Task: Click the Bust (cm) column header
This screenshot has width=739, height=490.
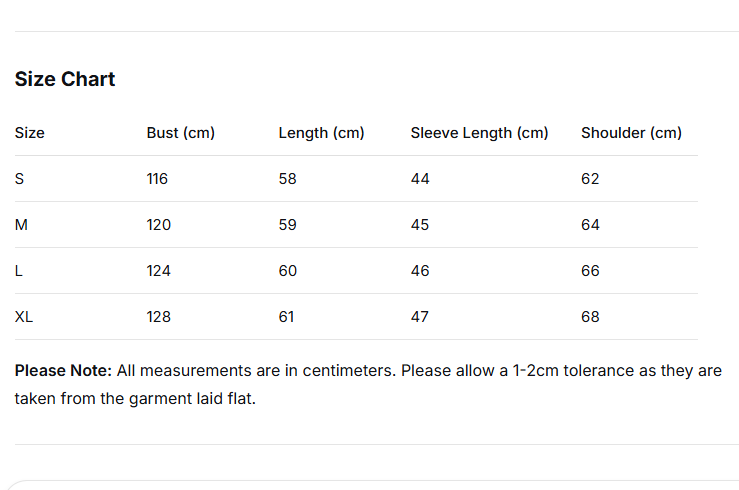Action: [x=181, y=133]
